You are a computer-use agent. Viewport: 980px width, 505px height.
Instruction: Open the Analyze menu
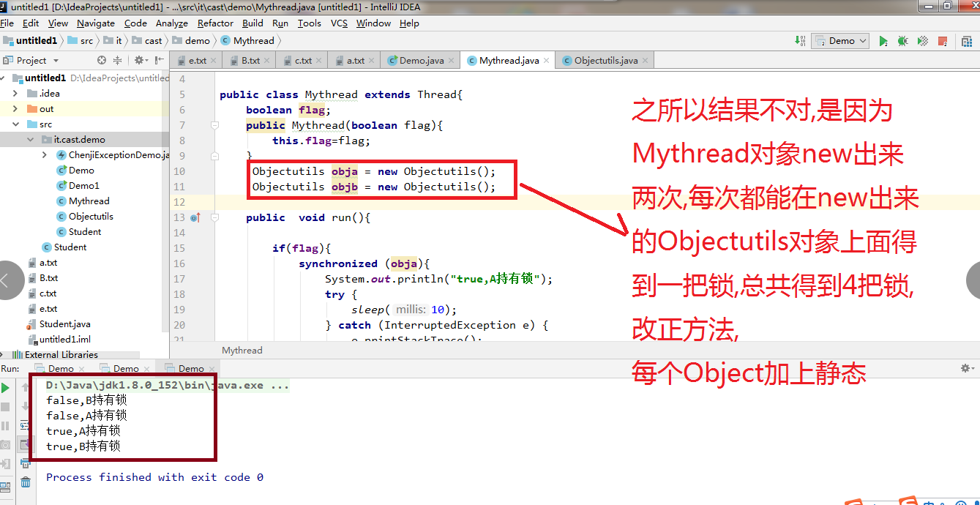click(x=172, y=23)
